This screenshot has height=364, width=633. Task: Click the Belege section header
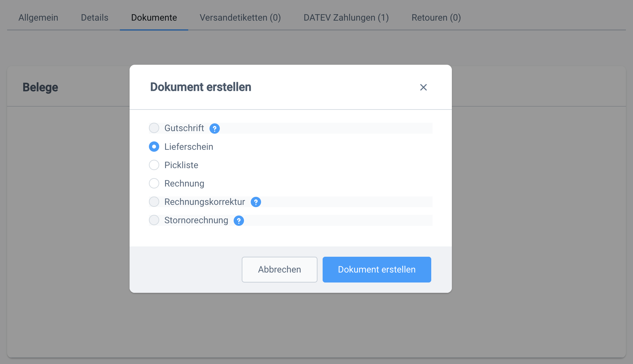pyautogui.click(x=40, y=87)
